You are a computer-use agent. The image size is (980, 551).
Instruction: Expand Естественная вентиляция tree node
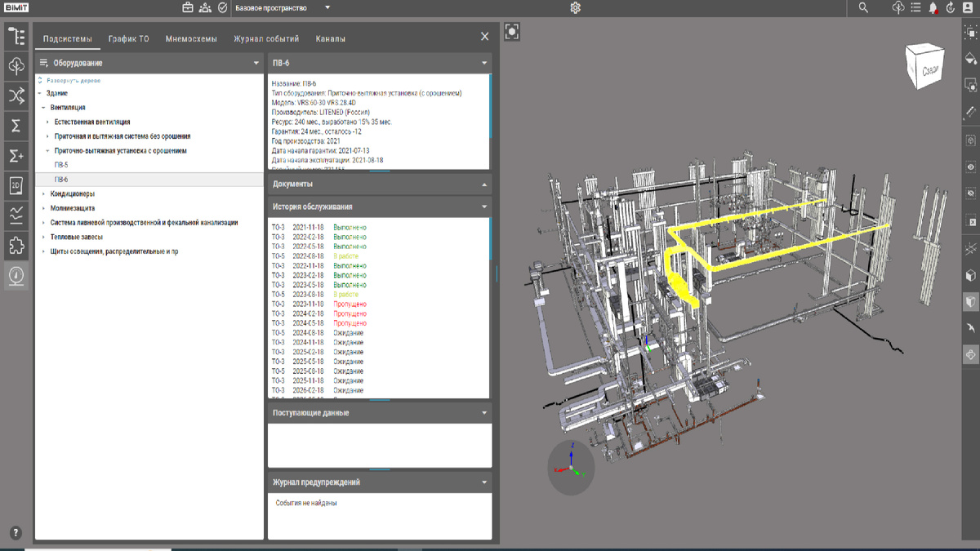48,122
